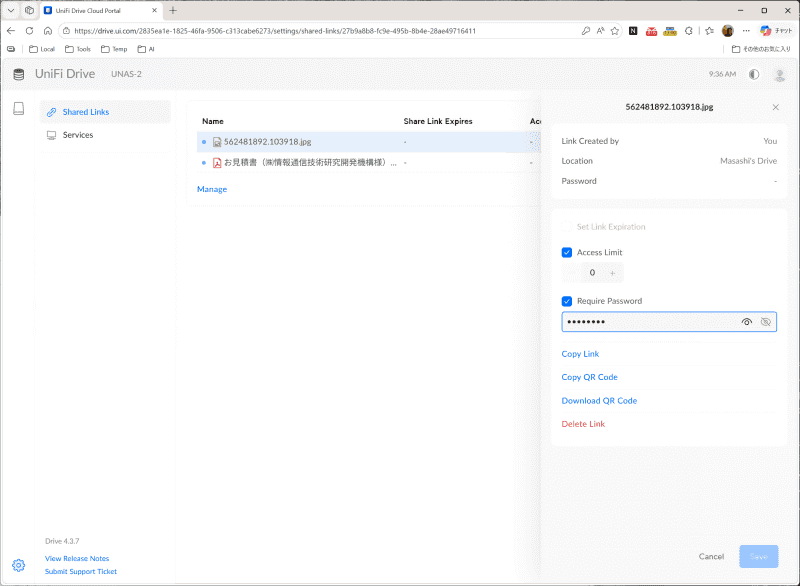800x586 pixels.
Task: Uncheck the Access Limit checkbox
Action: pos(566,252)
